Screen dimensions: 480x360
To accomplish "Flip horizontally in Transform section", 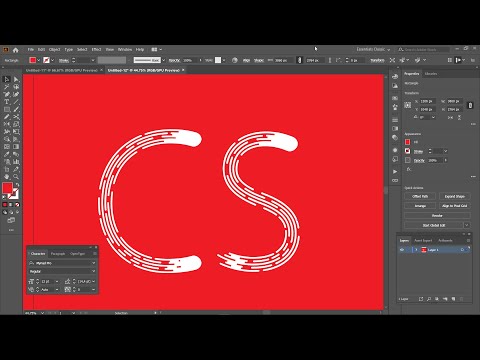I will (x=450, y=117).
